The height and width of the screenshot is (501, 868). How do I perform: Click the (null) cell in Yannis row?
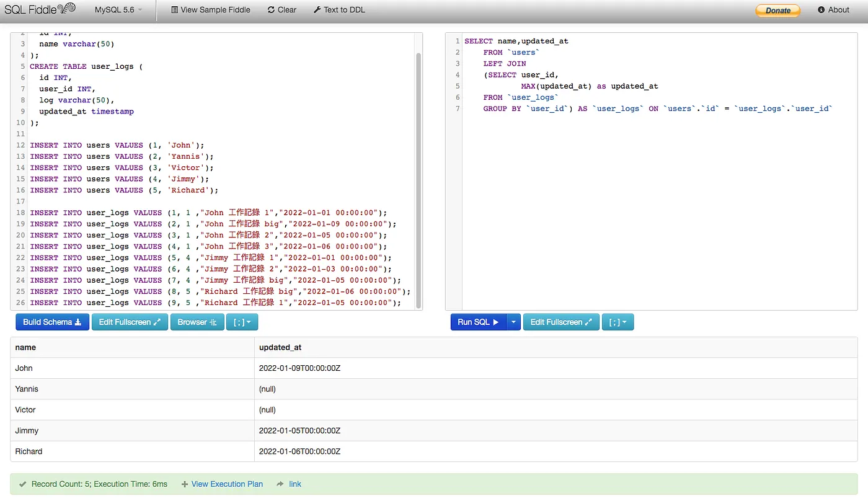click(x=556, y=389)
